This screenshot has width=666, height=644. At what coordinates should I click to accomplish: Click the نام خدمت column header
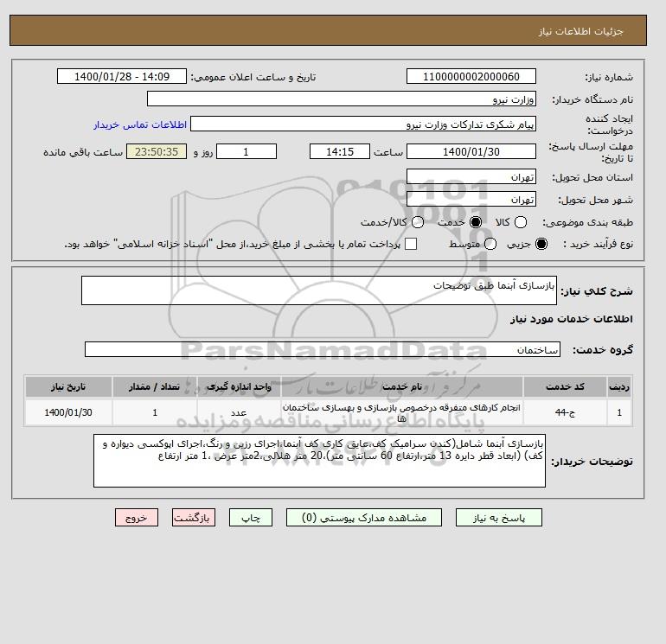tap(402, 386)
